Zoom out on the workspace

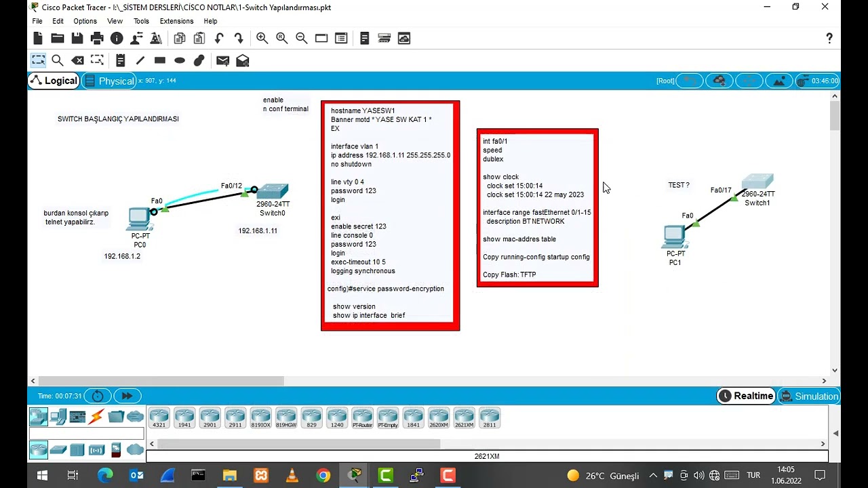click(x=302, y=39)
